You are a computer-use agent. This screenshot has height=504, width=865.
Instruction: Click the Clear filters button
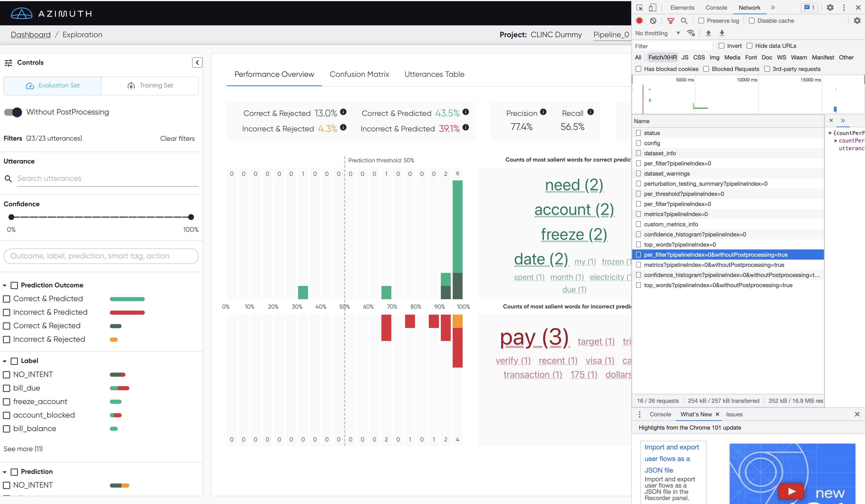177,138
